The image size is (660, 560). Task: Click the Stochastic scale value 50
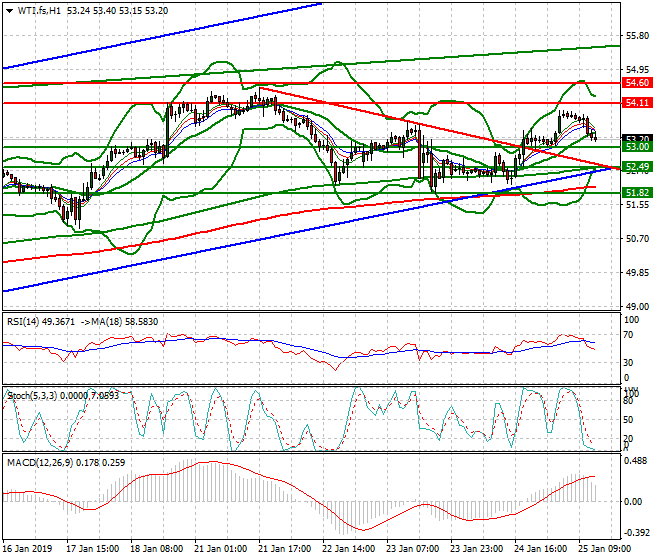click(x=628, y=420)
